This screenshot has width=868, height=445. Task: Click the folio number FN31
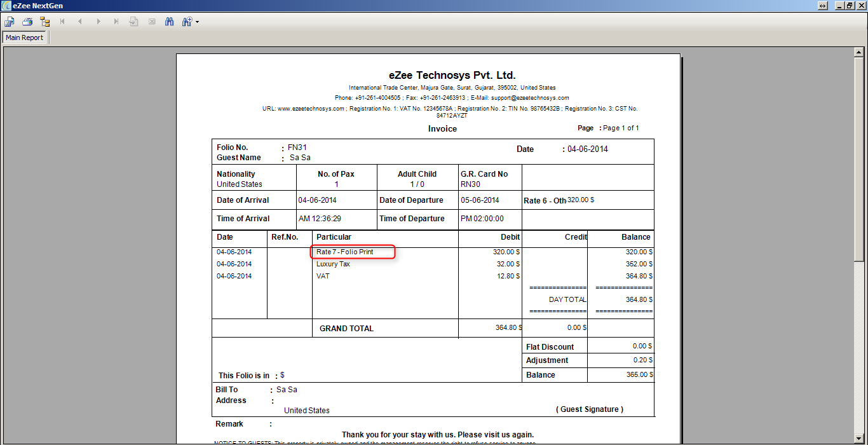click(297, 147)
